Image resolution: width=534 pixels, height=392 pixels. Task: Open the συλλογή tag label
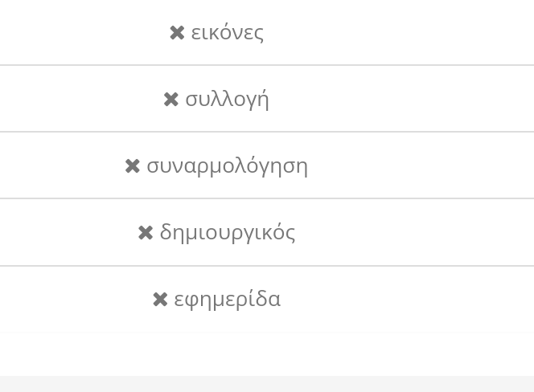[x=227, y=100]
